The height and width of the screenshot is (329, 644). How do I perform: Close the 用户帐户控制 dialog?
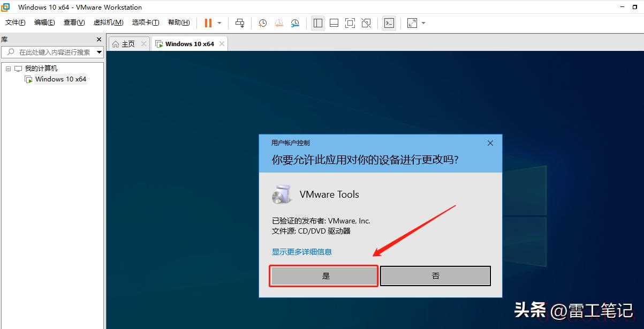(490, 143)
